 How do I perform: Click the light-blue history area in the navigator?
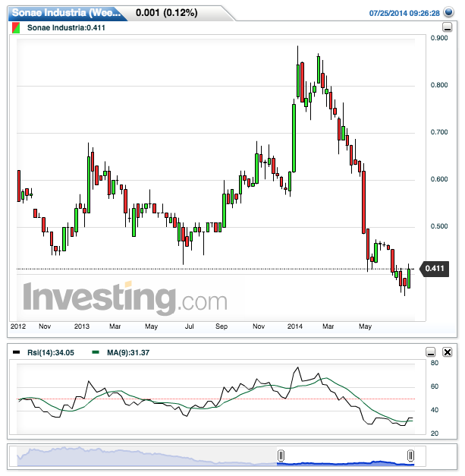tap(147, 457)
